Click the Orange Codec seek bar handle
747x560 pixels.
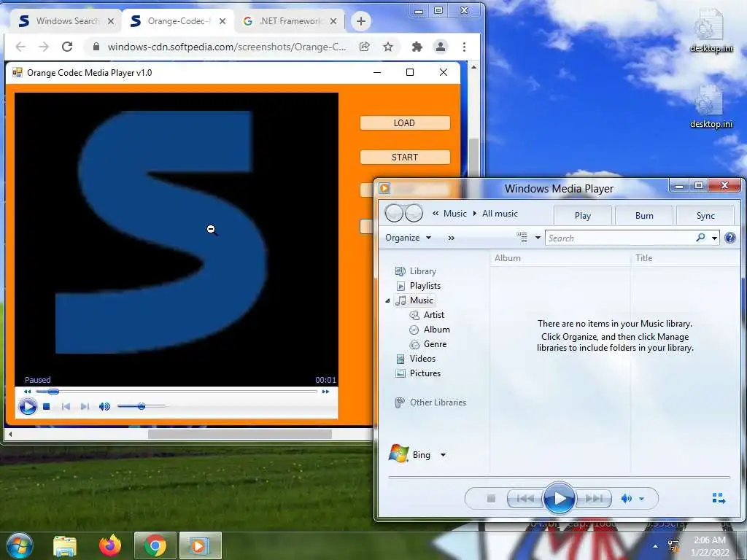coord(53,392)
